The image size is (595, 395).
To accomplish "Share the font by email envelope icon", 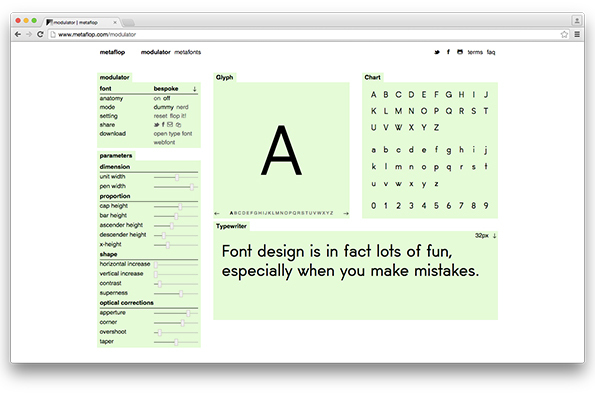I will (170, 124).
